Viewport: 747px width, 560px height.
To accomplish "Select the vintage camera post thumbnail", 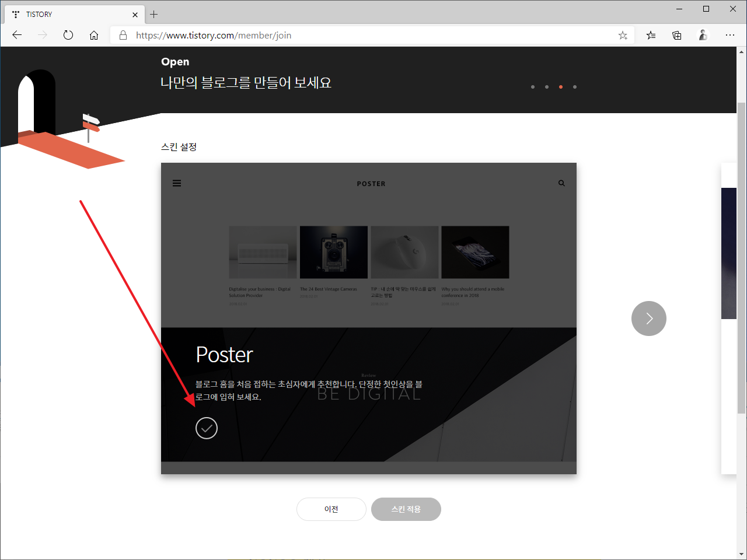I will [334, 252].
